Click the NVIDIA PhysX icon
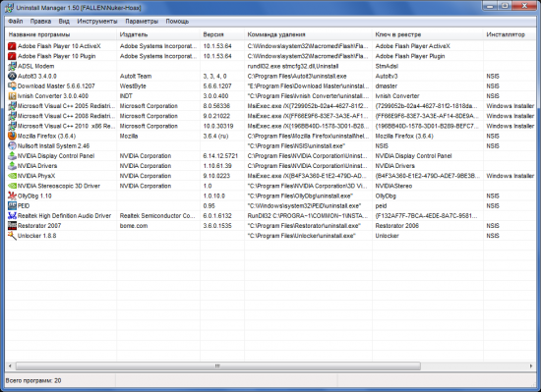This screenshot has height=392, width=541. [x=12, y=176]
